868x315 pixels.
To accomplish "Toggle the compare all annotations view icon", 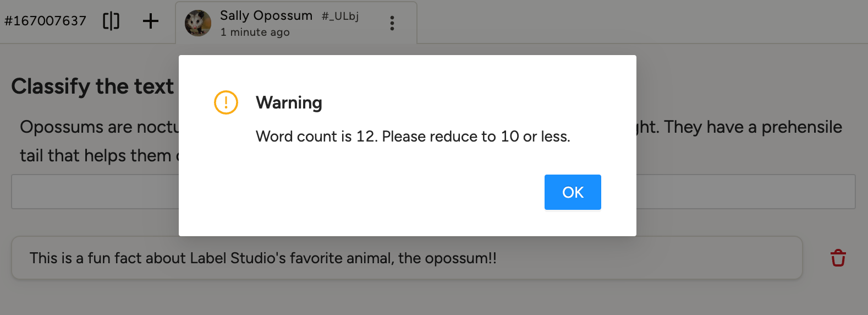I will tap(111, 21).
